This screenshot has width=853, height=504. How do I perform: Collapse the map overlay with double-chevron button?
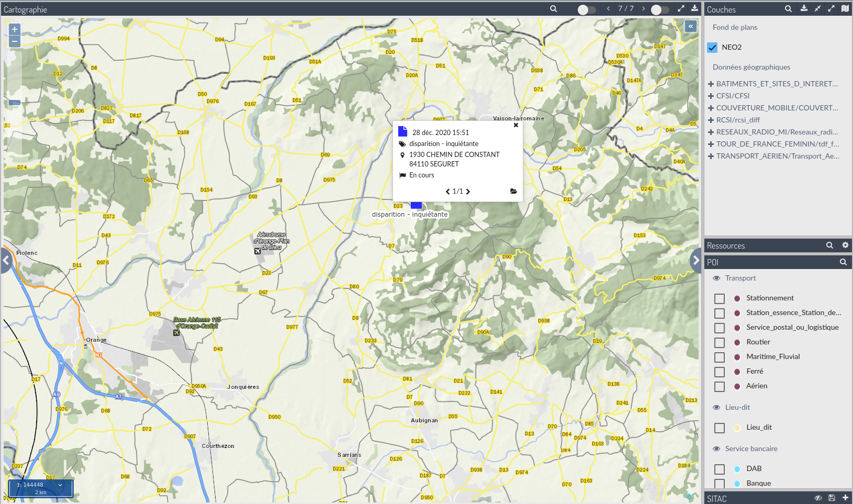[691, 26]
